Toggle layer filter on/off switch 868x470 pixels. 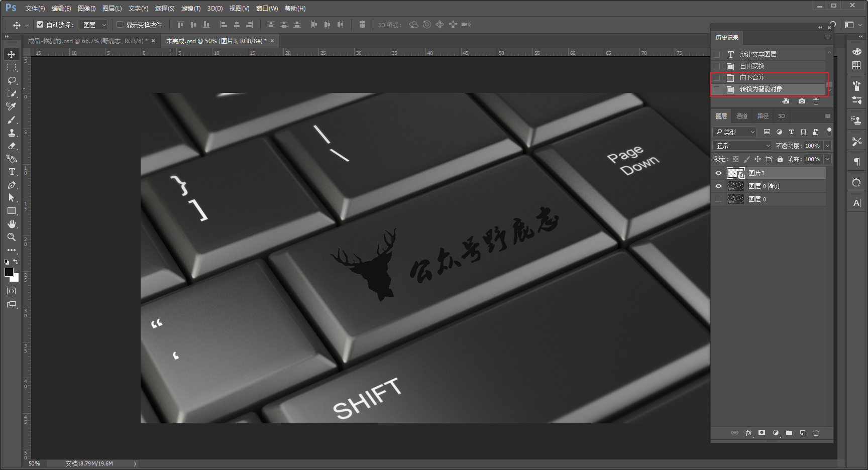pos(829,132)
